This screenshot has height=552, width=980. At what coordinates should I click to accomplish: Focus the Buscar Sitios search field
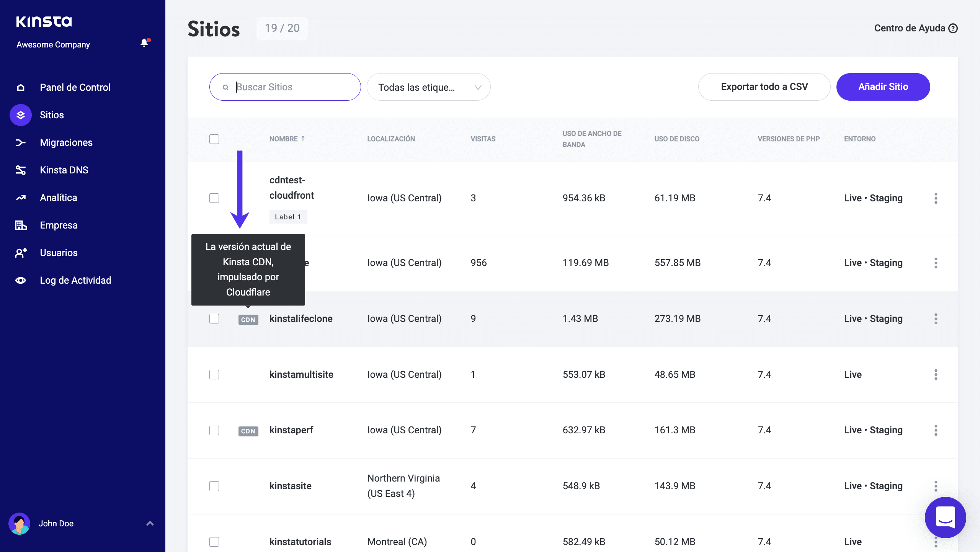click(x=291, y=87)
